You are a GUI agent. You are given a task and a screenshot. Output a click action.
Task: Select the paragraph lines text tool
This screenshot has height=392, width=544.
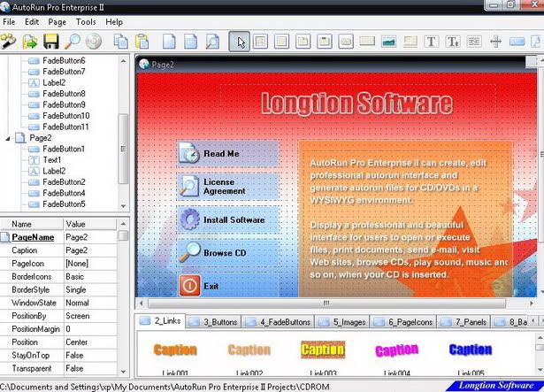coord(474,42)
